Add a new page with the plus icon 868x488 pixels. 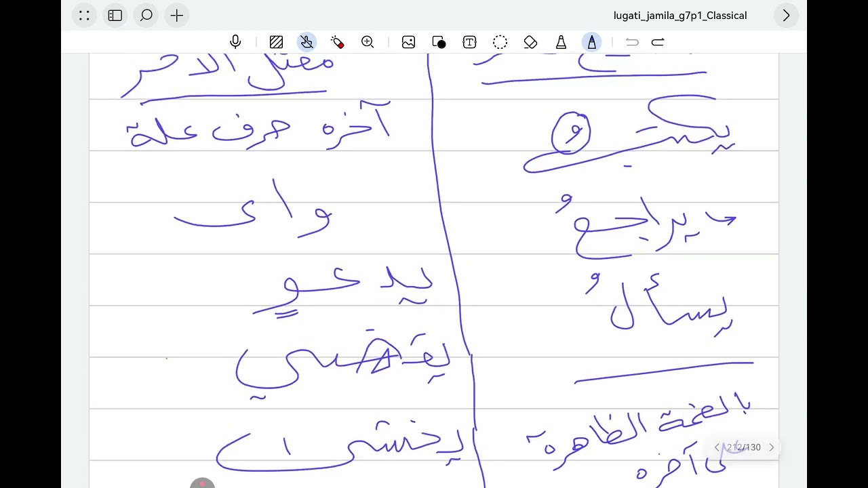coord(177,16)
